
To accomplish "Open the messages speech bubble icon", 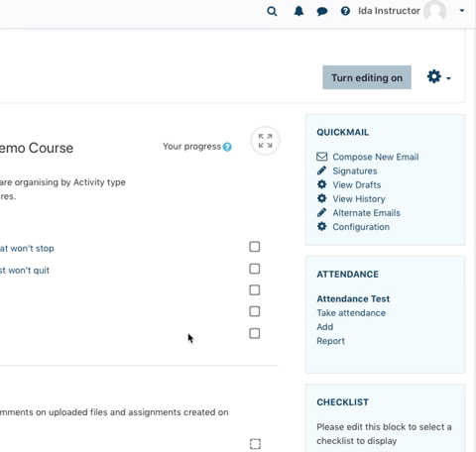I will tap(322, 12).
